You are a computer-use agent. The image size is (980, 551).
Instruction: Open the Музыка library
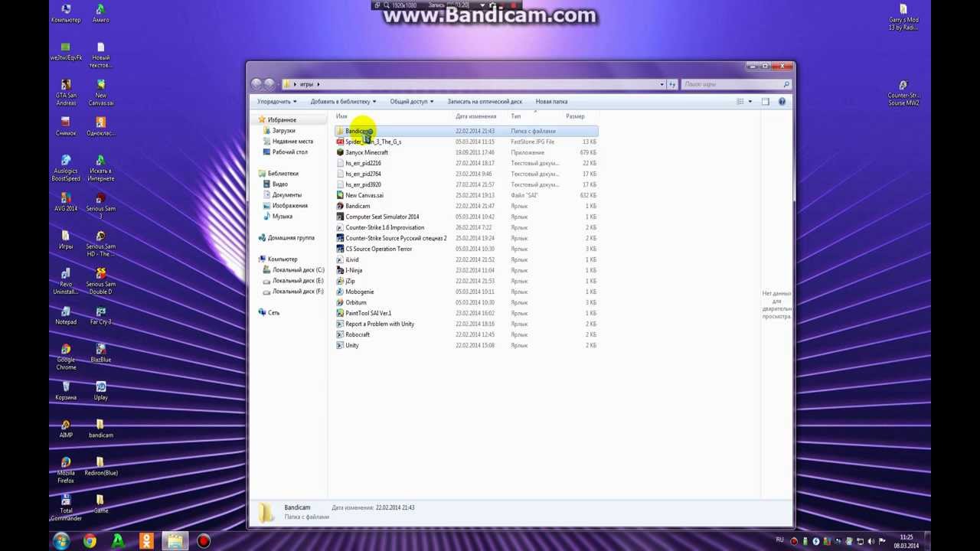pos(283,217)
